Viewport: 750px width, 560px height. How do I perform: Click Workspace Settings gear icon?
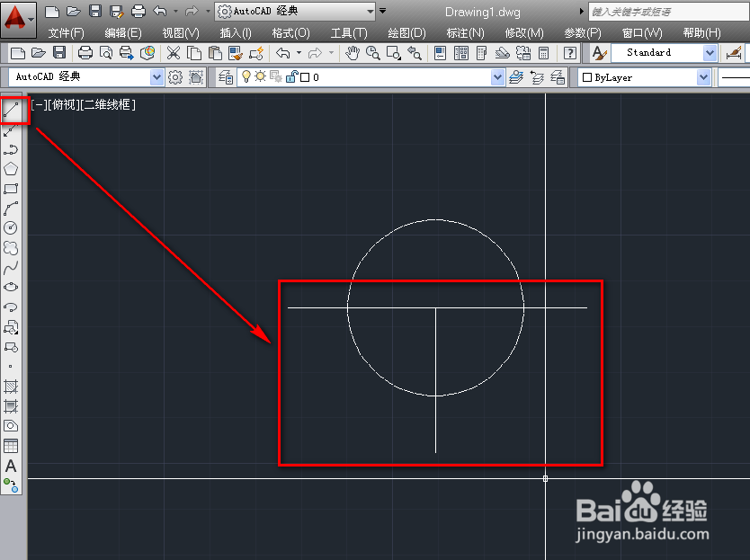175,77
